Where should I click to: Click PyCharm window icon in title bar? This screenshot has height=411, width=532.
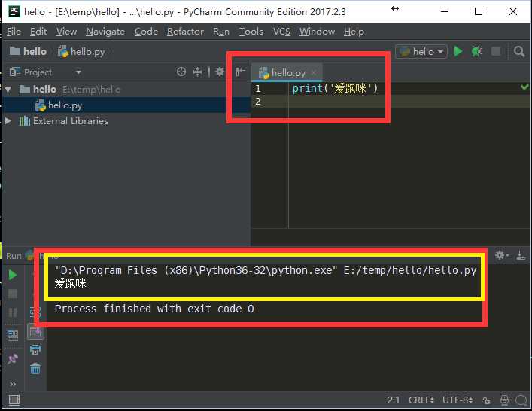click(14, 11)
